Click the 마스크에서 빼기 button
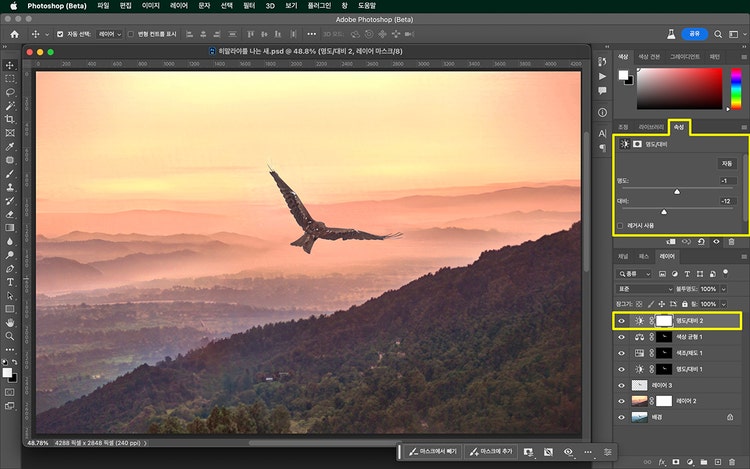 431,452
